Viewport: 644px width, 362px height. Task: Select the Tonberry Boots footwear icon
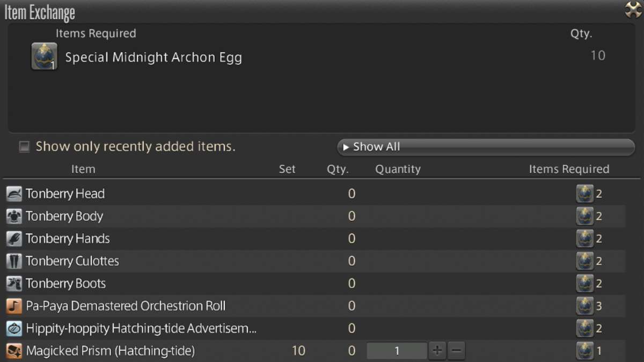click(14, 284)
